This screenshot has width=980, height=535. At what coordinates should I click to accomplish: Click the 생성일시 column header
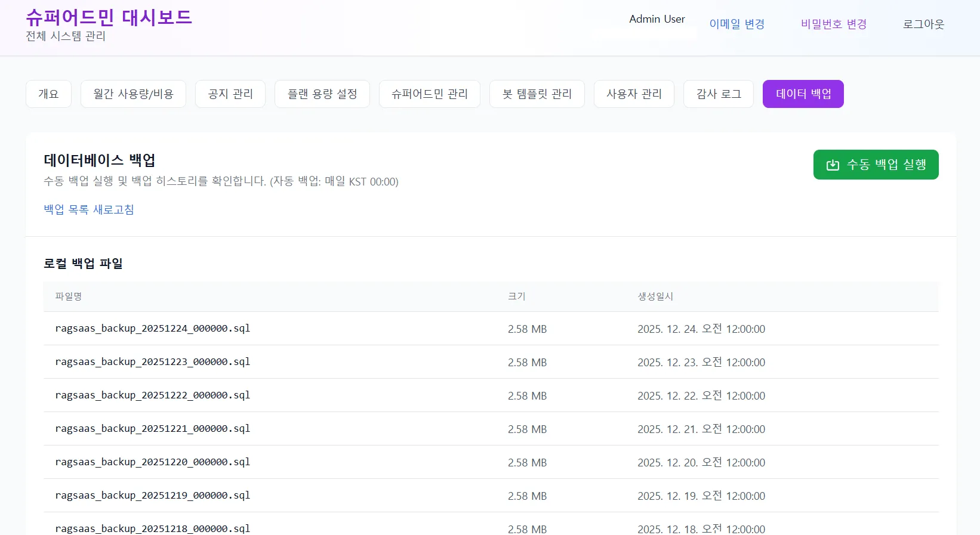655,296
